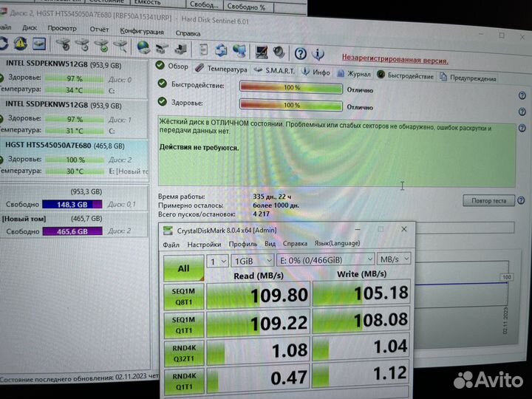Open Конфигурация menu in Hard Disk Sentinel
This screenshot has width=532, height=399.
point(142,31)
